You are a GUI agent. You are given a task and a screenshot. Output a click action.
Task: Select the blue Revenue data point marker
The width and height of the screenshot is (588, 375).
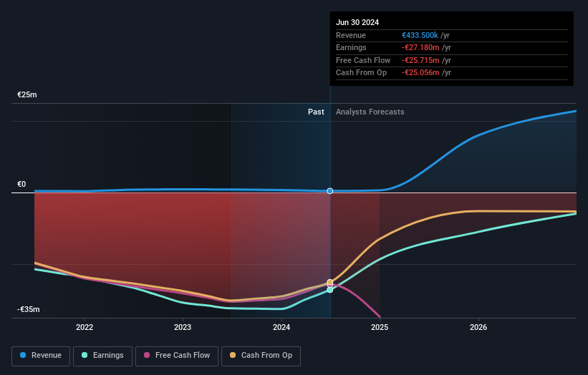point(330,191)
